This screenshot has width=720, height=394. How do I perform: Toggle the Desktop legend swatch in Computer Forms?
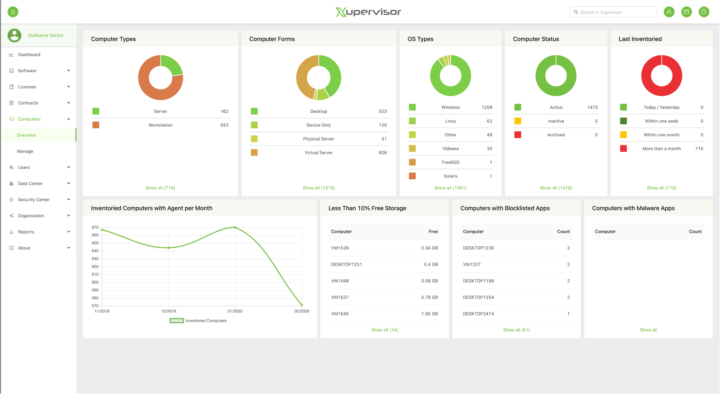(254, 111)
